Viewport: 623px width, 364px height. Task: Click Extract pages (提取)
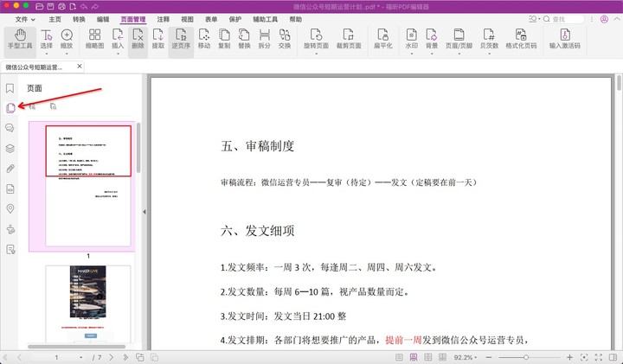[158, 39]
